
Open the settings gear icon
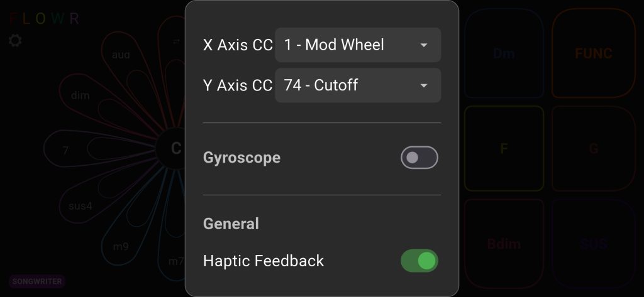pos(15,41)
